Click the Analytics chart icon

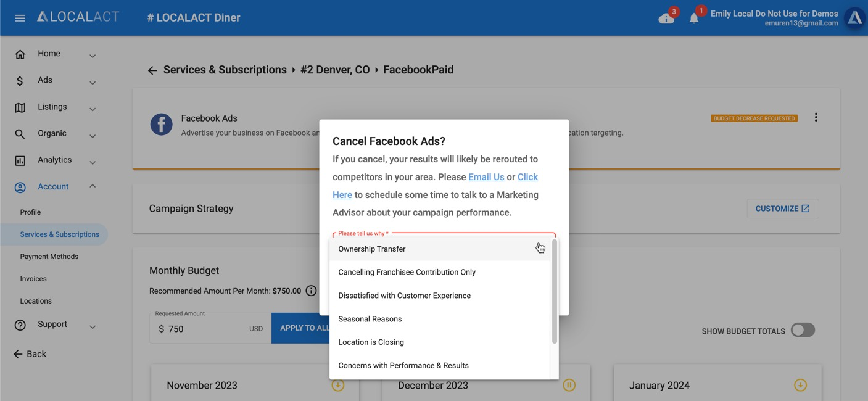click(20, 160)
